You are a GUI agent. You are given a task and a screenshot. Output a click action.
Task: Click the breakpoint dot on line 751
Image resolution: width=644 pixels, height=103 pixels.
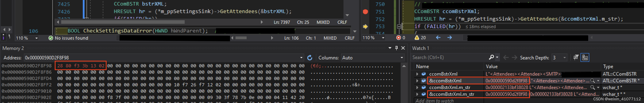pyautogui.click(x=365, y=12)
